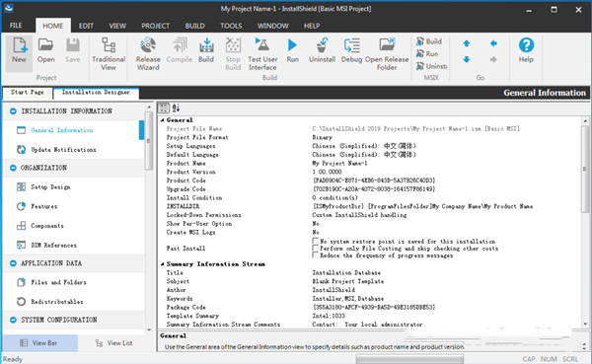This screenshot has width=592, height=364.
Task: Check Perform only File Costing option
Action: pos(316,248)
